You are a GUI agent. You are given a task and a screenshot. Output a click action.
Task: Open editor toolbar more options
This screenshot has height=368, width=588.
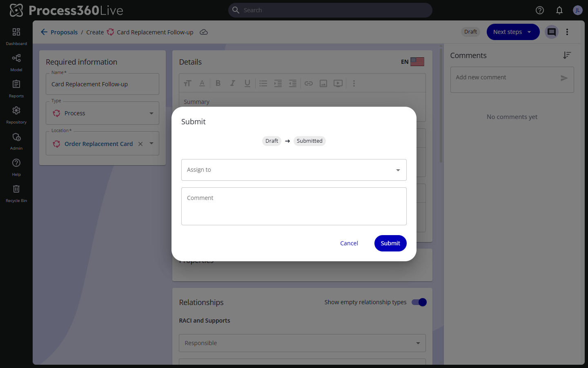coord(354,83)
